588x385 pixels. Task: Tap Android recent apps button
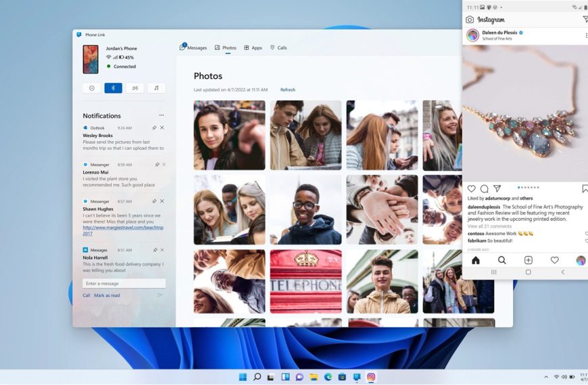click(493, 272)
